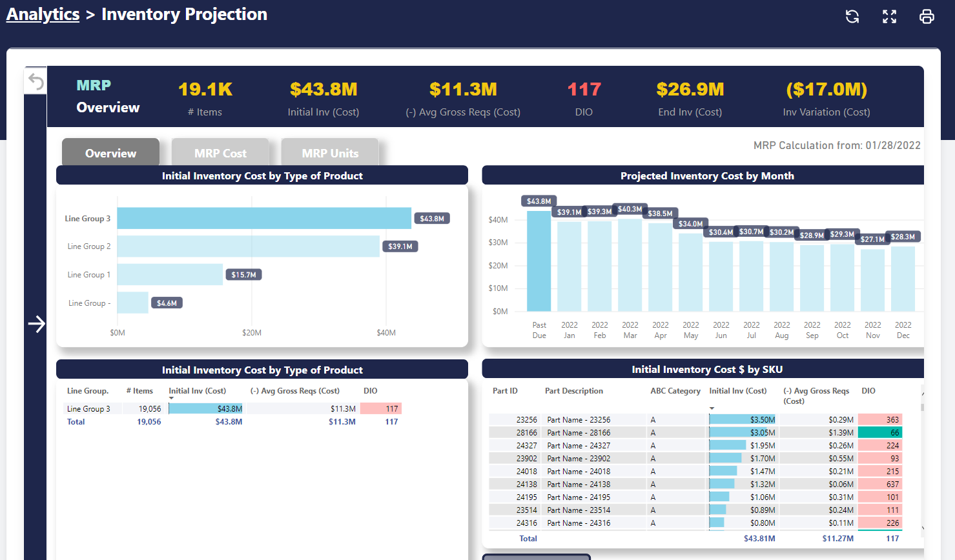The image size is (955, 560).
Task: Open the filter panel with the white arrow
Action: (x=37, y=325)
